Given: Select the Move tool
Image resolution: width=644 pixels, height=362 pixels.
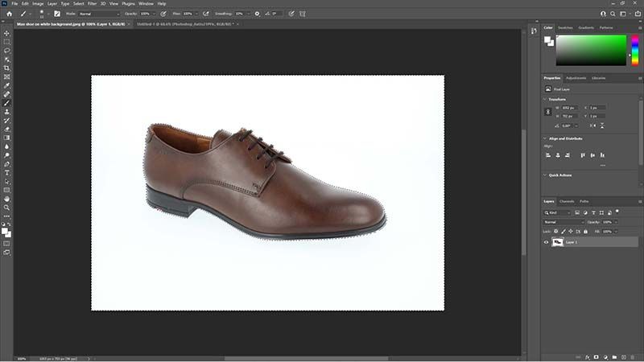Looking at the screenshot, I should [6, 33].
